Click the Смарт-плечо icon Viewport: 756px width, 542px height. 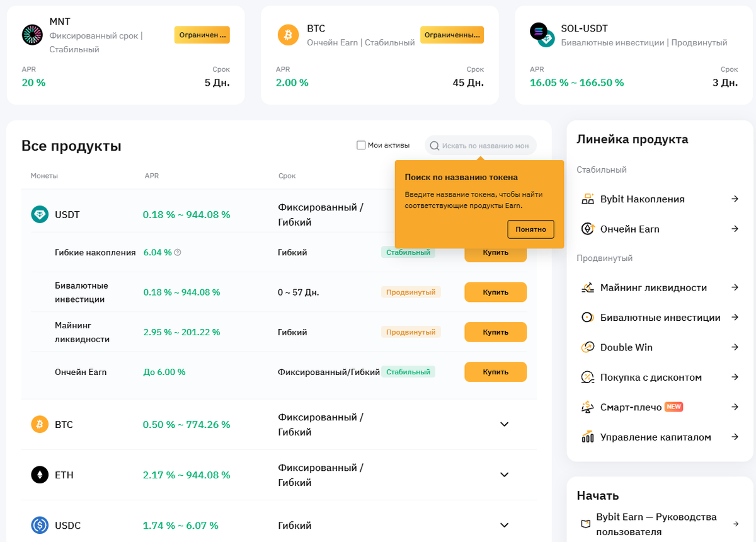point(587,407)
